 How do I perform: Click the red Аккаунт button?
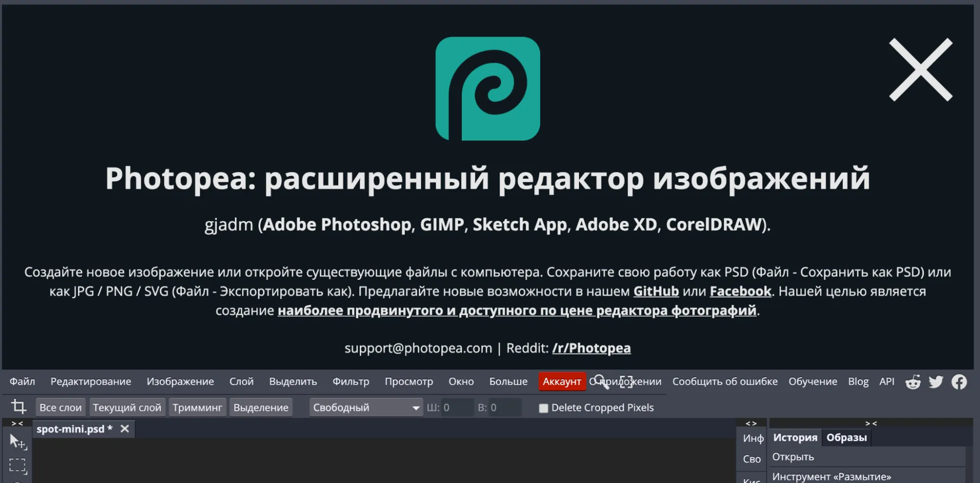click(x=561, y=382)
